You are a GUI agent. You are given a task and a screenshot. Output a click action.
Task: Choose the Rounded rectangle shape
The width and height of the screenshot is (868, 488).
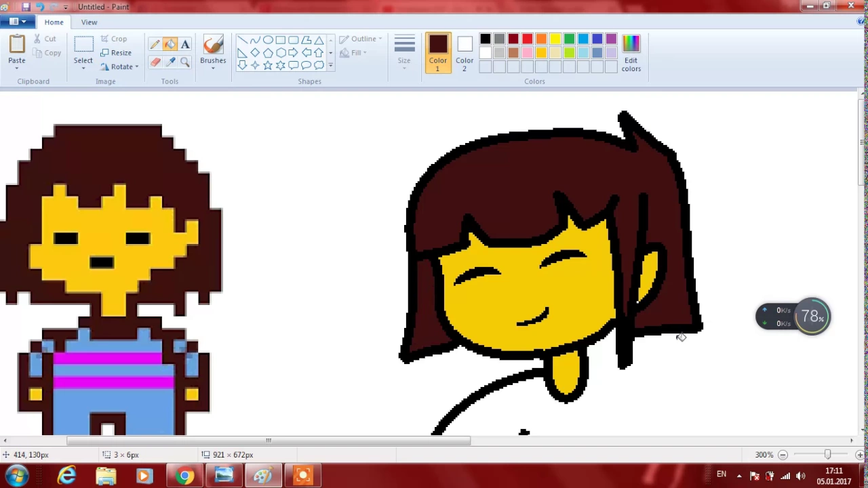(294, 40)
